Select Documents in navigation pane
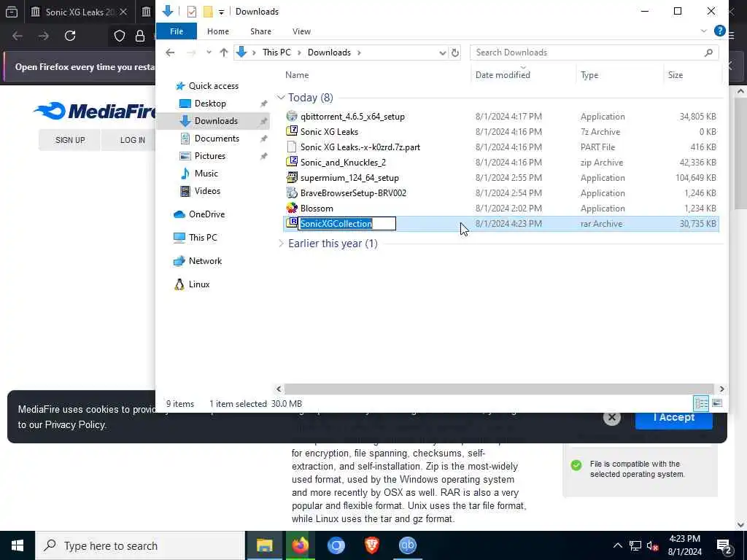Image resolution: width=747 pixels, height=560 pixels. point(217,139)
